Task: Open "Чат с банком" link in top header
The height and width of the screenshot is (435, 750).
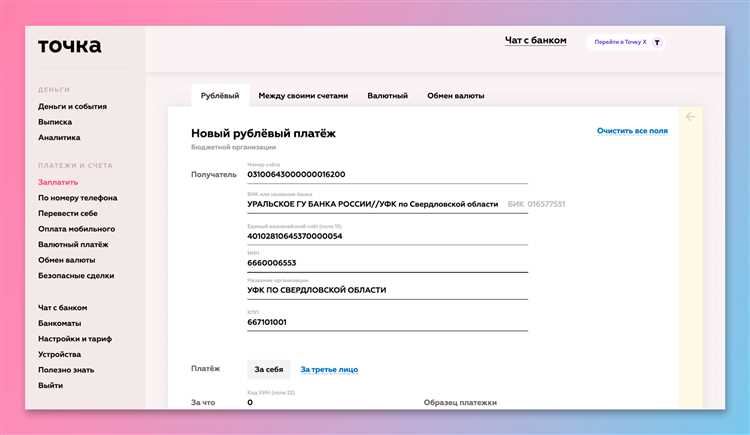Action: [535, 41]
